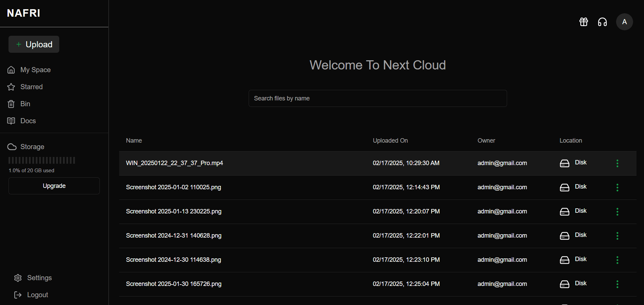Click the Upgrade storage button
The height and width of the screenshot is (305, 644).
(54, 186)
